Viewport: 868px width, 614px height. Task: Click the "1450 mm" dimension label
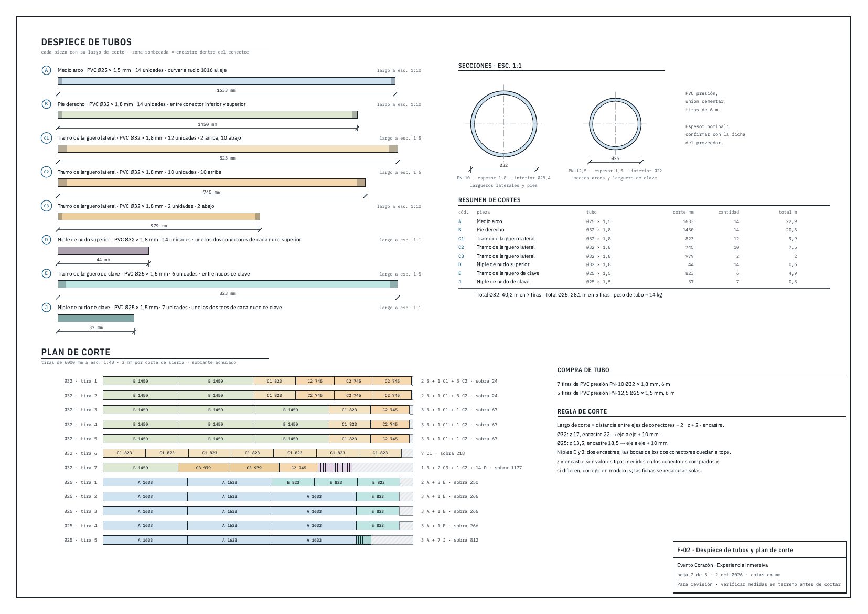[x=207, y=124]
